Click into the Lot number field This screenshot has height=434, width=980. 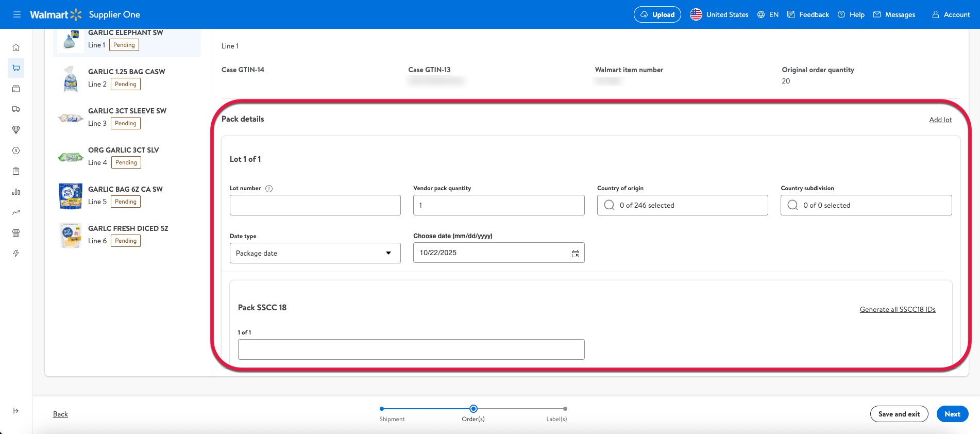(315, 205)
